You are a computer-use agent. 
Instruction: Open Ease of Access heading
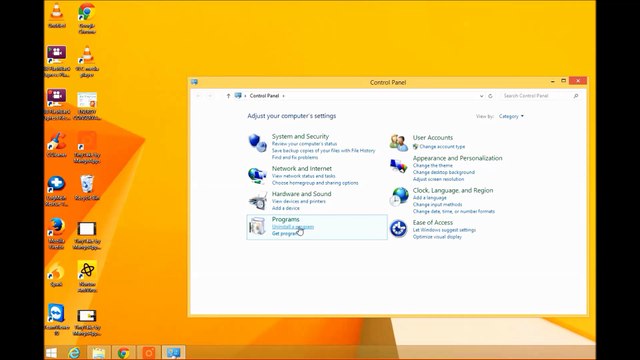point(433,222)
